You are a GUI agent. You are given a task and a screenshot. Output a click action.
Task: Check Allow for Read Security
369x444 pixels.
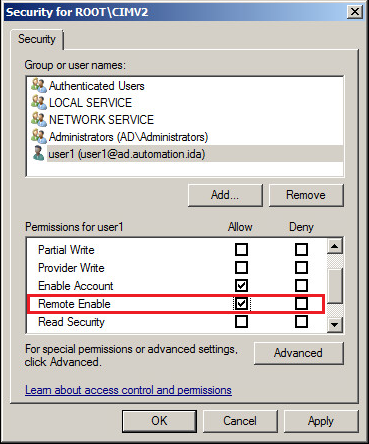click(x=241, y=322)
